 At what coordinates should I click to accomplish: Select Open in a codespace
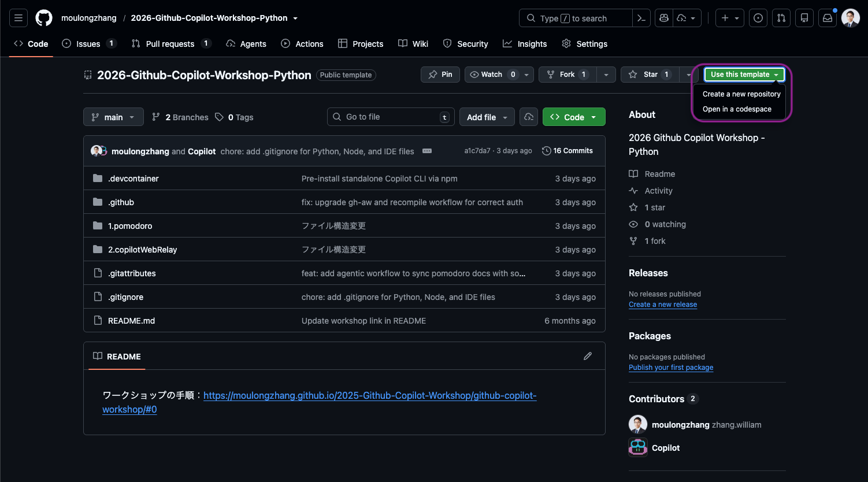(x=737, y=109)
